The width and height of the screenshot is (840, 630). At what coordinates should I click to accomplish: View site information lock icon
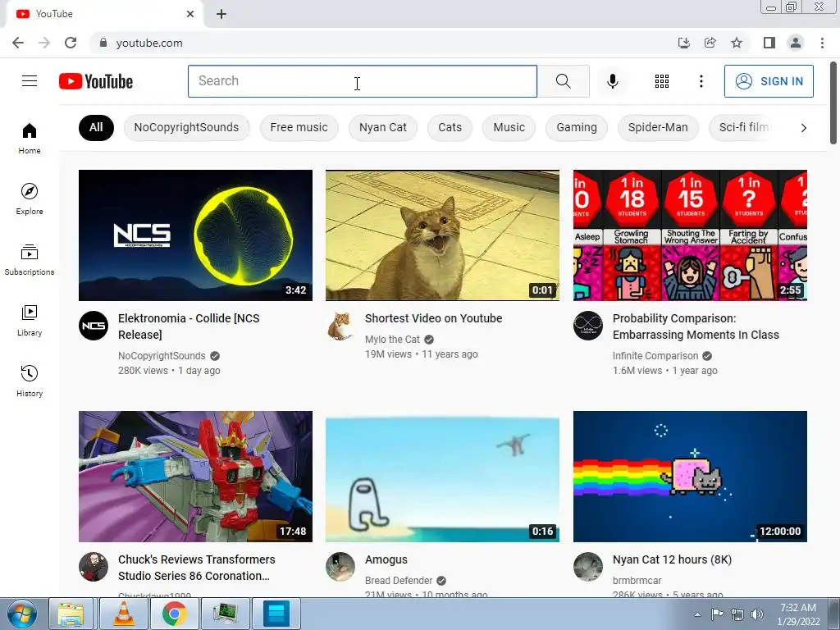point(103,43)
